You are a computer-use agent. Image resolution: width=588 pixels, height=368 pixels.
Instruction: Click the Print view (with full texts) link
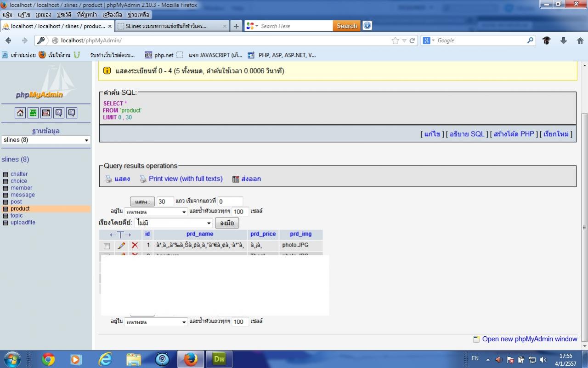(x=186, y=178)
